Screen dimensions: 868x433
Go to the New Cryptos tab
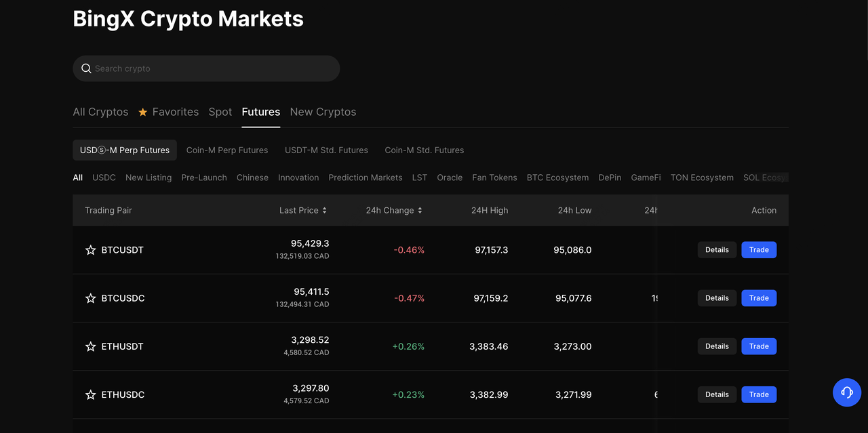point(323,112)
